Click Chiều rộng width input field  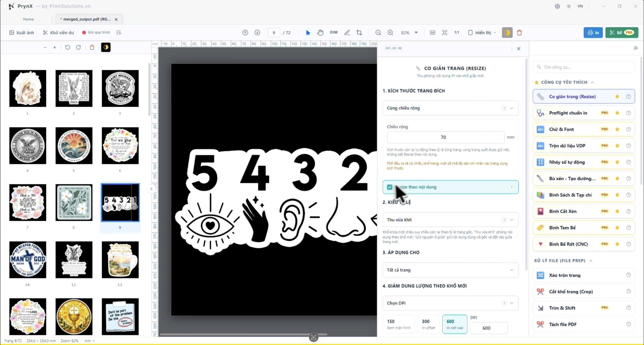tap(445, 137)
